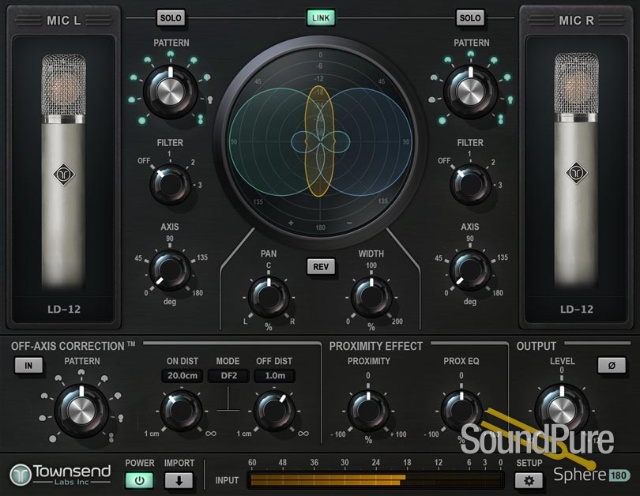Select the figure-8 pattern icon for Mic L
Viewport: 640px width, 496px height.
point(200,119)
